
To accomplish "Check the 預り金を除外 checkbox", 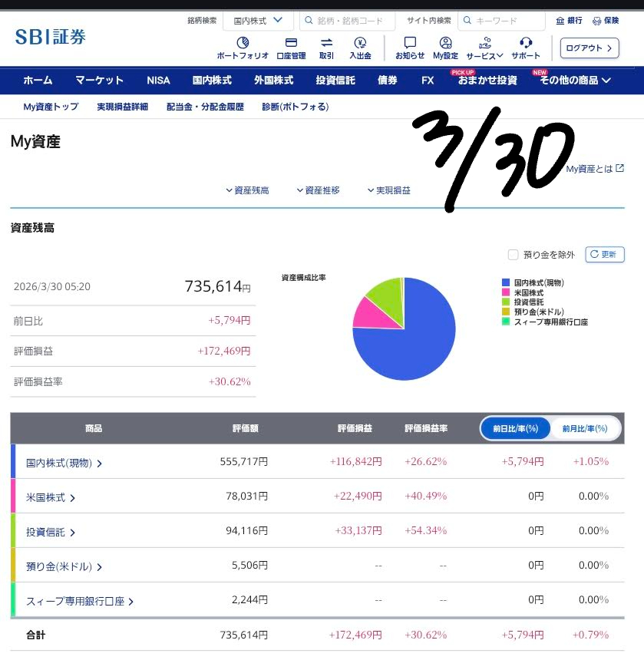I will coord(513,255).
